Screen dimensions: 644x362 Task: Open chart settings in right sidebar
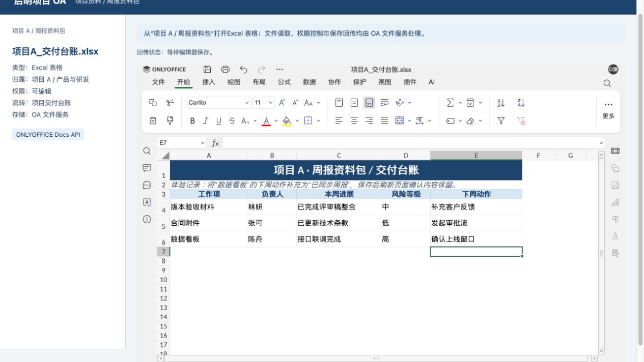pyautogui.click(x=615, y=202)
